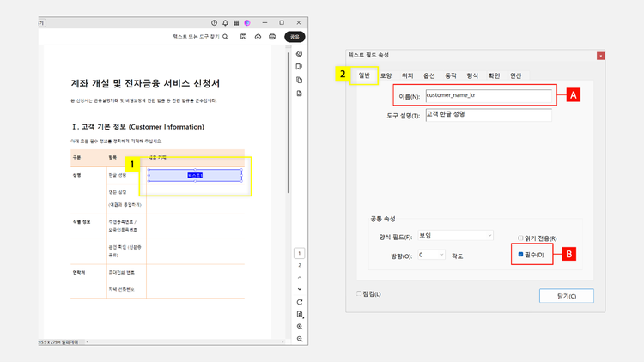Save the document with the disk icon
644x362 pixels.
(244, 37)
